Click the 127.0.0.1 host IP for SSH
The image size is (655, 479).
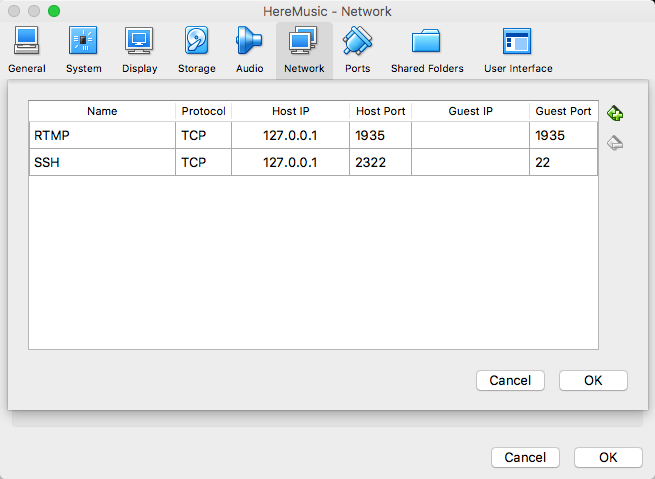tap(290, 162)
